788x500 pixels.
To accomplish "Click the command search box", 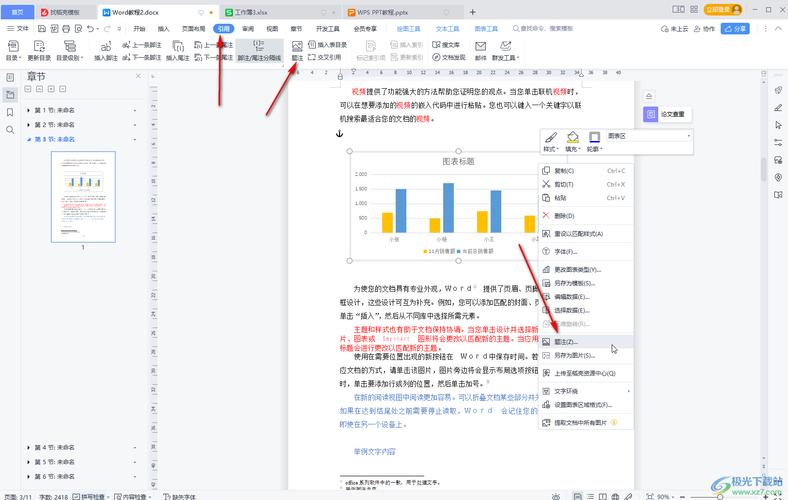I will [x=543, y=29].
